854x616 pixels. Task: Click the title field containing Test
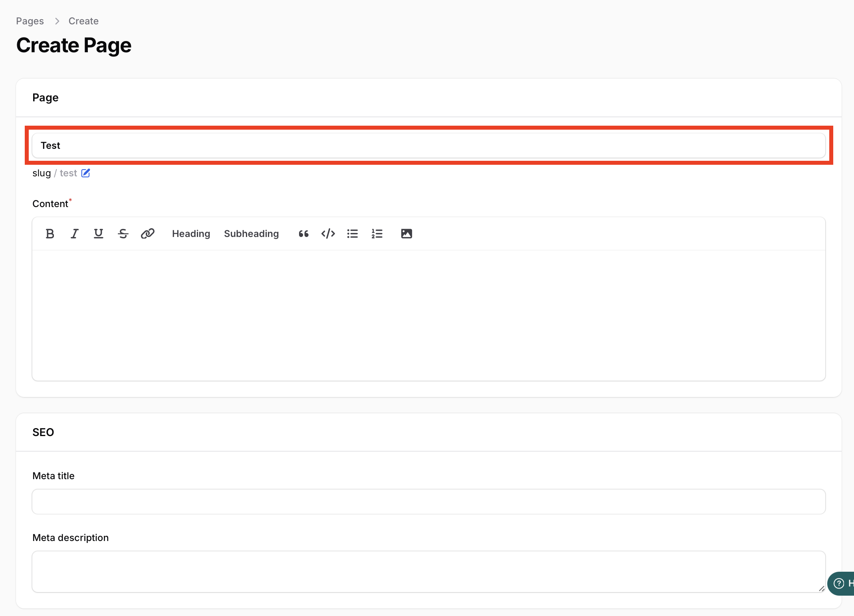(428, 146)
